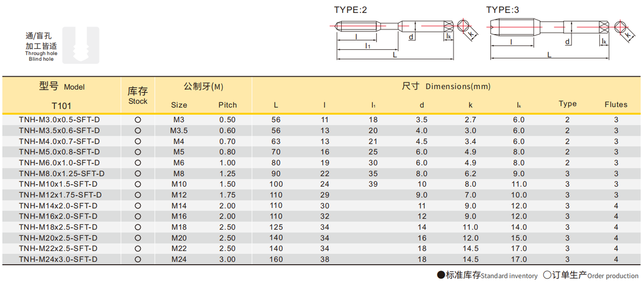Click the Type column header
Viewport: 644px width, 285px height.
(x=568, y=104)
